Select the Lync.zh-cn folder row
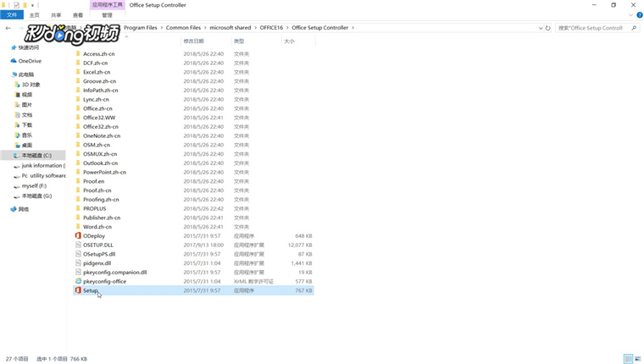This screenshot has height=364, width=644. coord(193,99)
